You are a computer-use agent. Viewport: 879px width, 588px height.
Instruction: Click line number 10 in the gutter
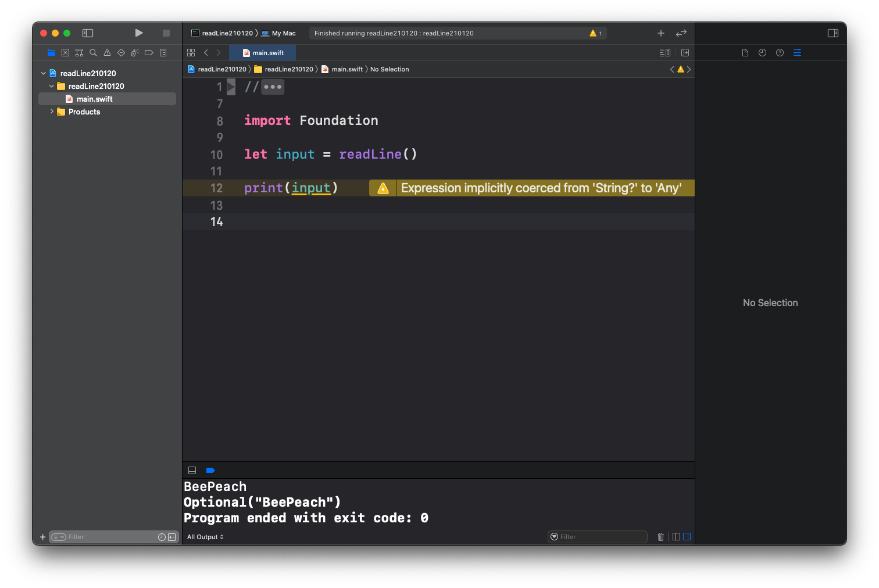[x=216, y=155]
